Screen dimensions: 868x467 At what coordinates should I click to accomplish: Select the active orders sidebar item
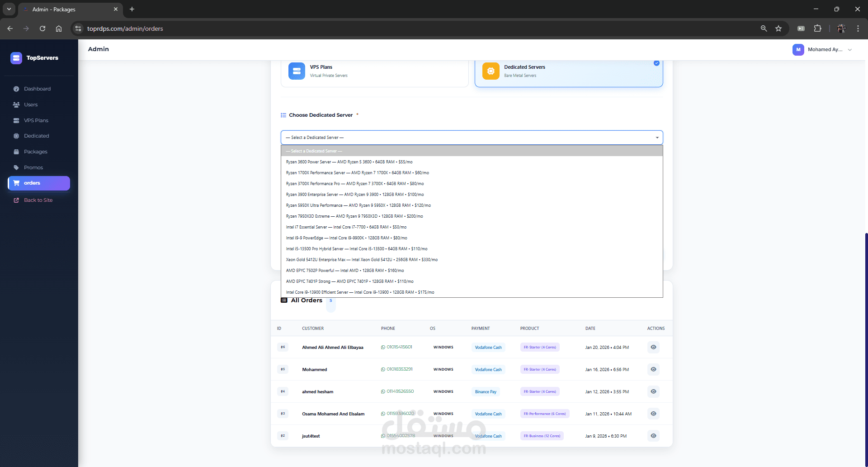coord(39,183)
